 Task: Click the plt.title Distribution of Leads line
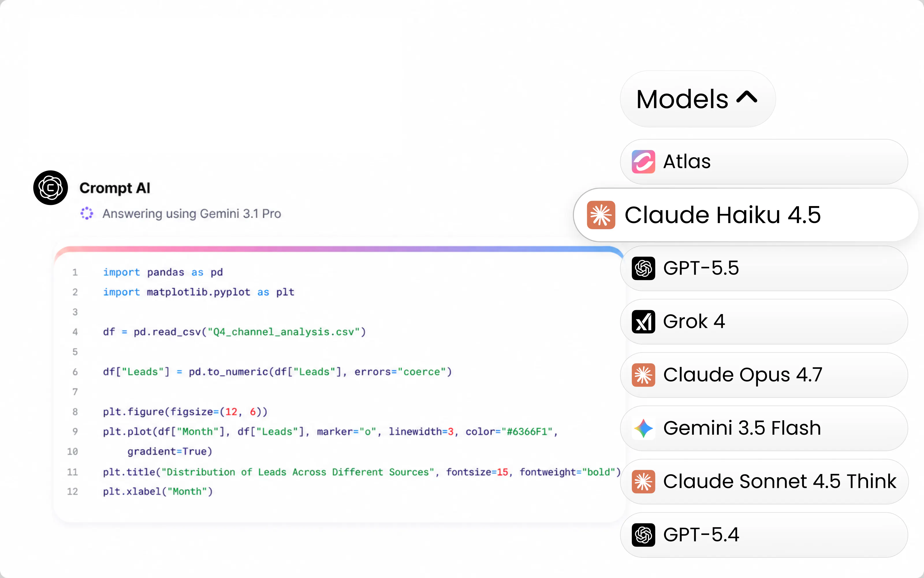coord(362,472)
